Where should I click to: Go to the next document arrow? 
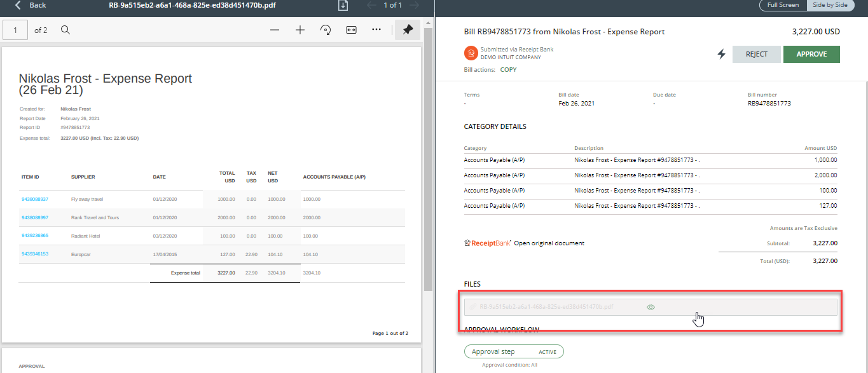[414, 5]
